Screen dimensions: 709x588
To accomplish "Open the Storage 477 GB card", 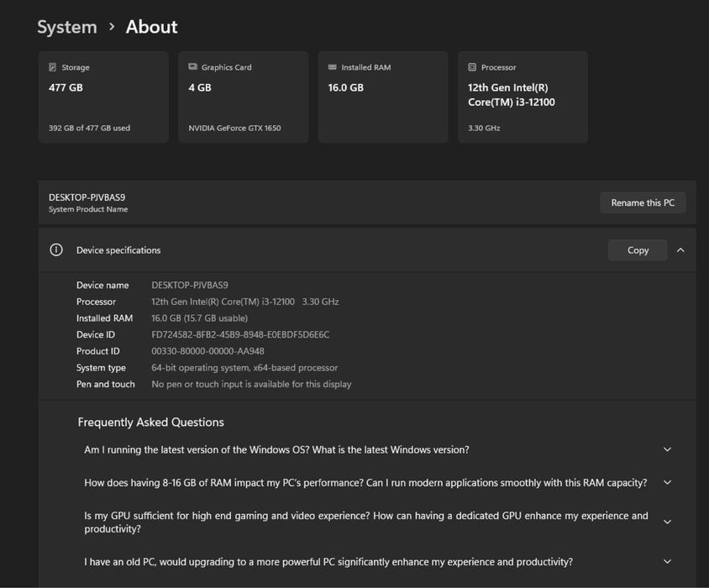I will pyautogui.click(x=103, y=97).
